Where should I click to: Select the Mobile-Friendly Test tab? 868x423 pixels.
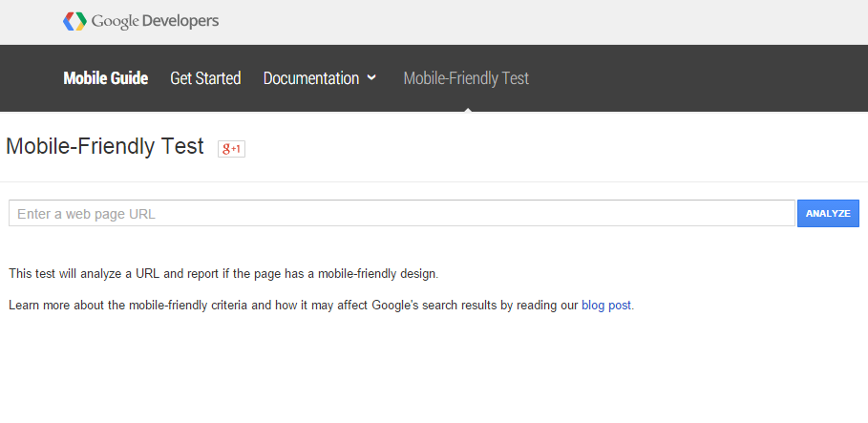click(466, 78)
